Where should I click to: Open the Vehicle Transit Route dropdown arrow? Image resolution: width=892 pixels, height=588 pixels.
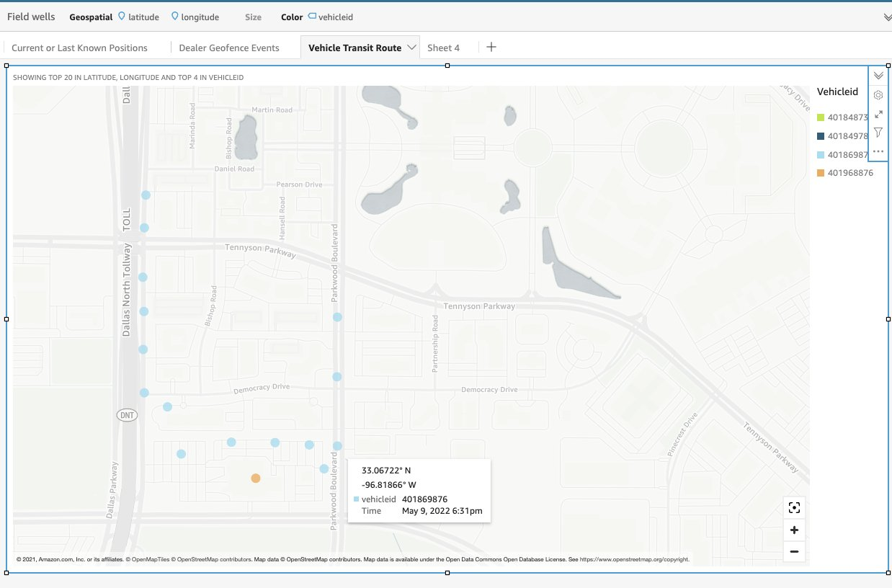[413, 47]
